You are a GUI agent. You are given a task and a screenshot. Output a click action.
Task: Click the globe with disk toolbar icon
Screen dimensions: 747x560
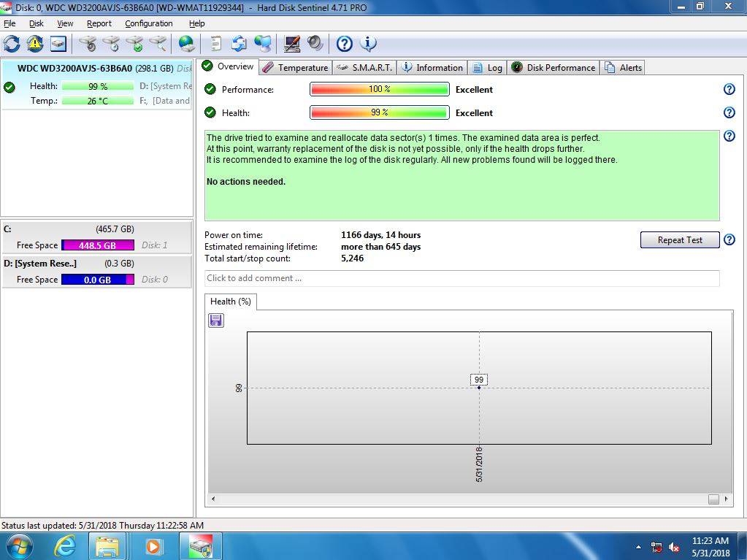(186, 44)
